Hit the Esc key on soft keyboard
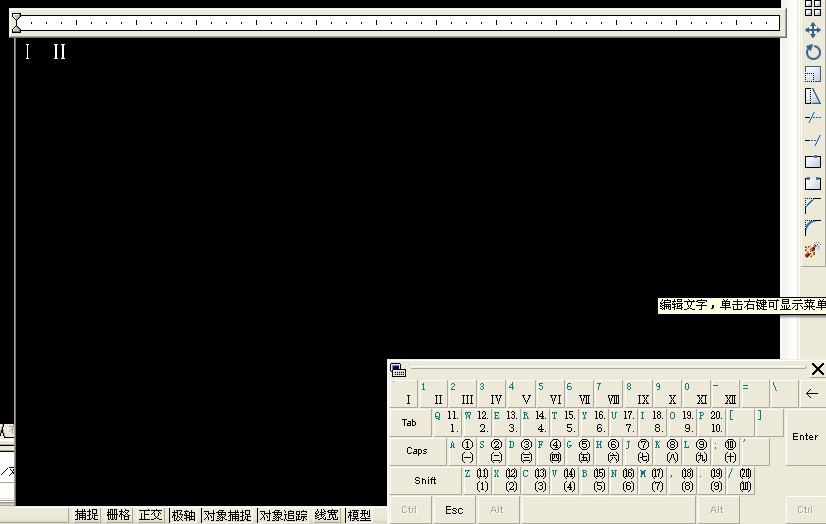This screenshot has width=826, height=524. click(x=454, y=510)
